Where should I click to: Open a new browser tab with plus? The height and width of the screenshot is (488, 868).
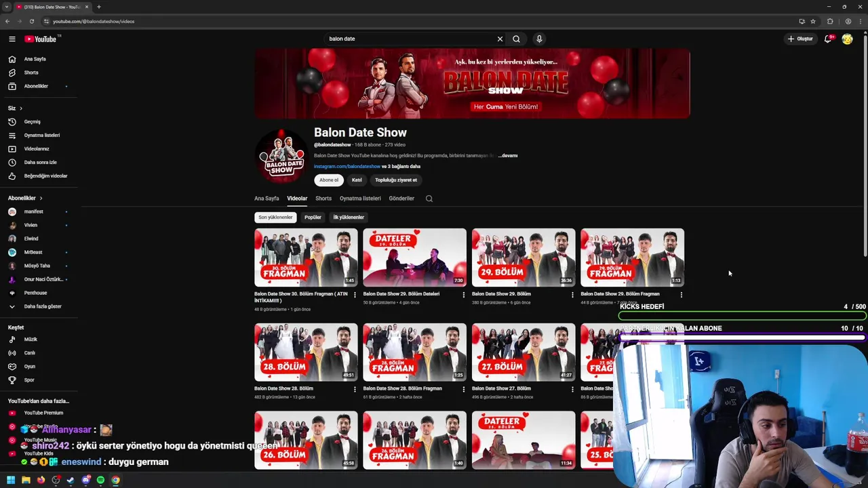click(x=99, y=7)
